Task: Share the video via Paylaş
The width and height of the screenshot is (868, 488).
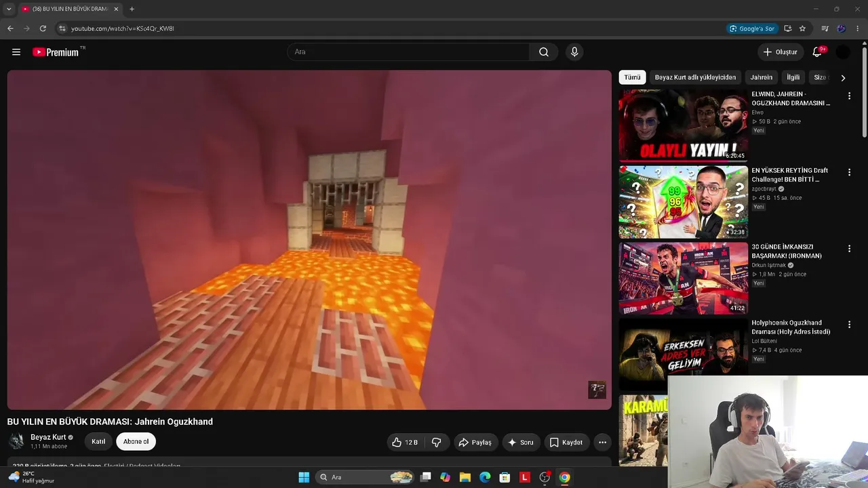Action: click(476, 443)
